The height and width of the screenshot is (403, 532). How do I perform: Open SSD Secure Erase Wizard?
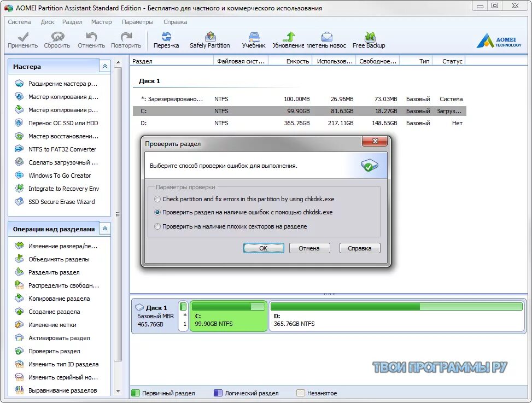tap(55, 201)
